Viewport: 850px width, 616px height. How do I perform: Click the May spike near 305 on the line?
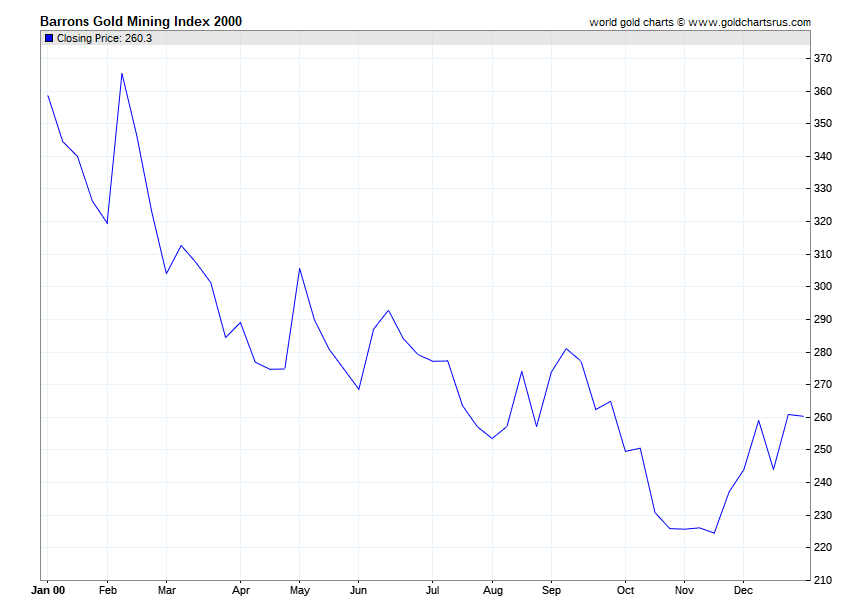[299, 268]
